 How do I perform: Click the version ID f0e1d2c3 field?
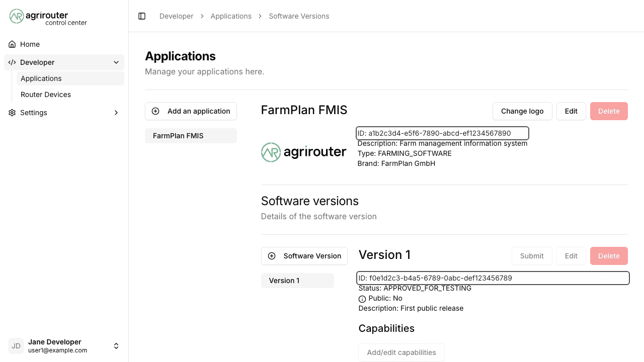point(493,278)
